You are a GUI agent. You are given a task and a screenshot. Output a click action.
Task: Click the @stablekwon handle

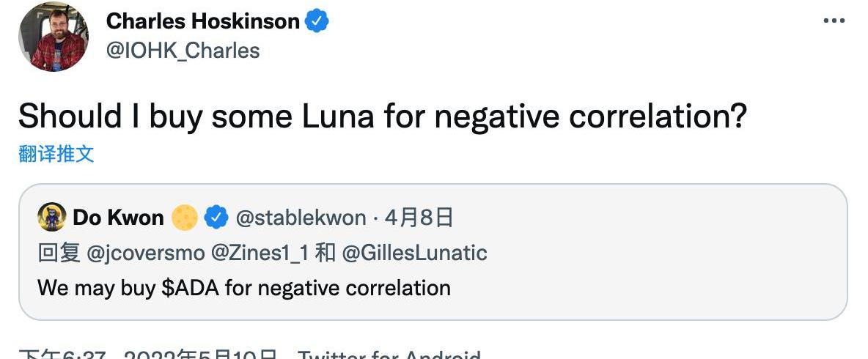coord(301,218)
